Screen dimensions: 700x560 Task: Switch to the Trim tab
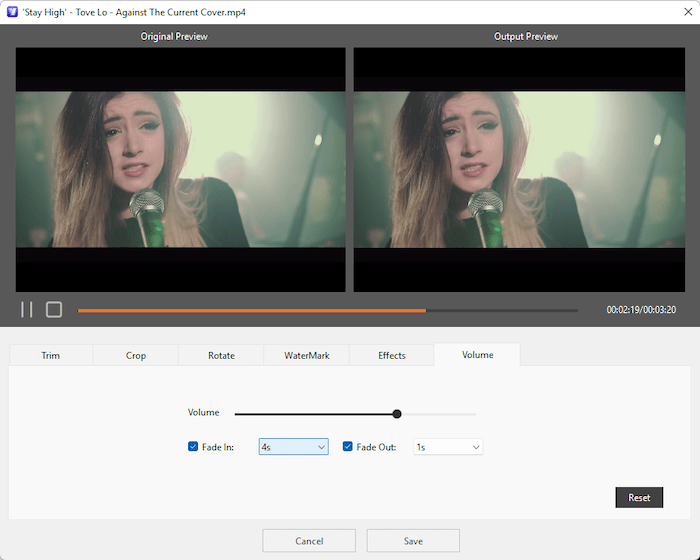click(x=50, y=355)
